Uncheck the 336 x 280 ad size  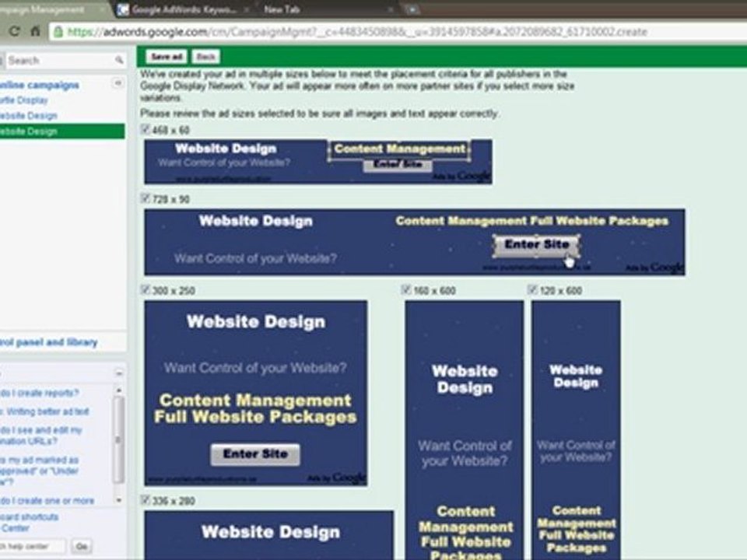click(146, 499)
